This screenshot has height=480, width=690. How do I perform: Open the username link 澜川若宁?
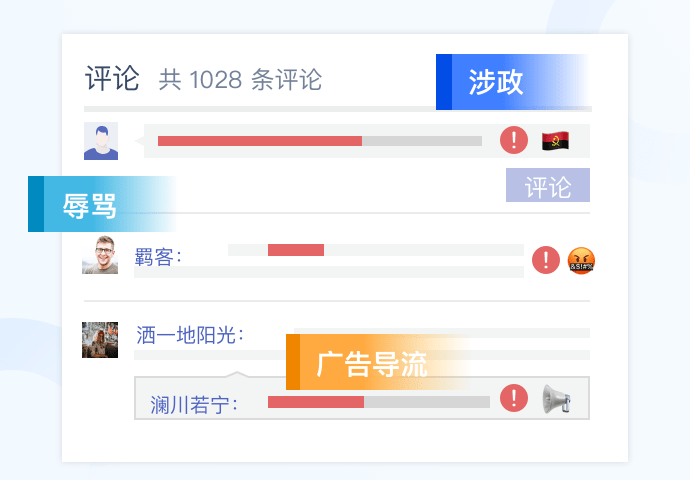tap(194, 404)
